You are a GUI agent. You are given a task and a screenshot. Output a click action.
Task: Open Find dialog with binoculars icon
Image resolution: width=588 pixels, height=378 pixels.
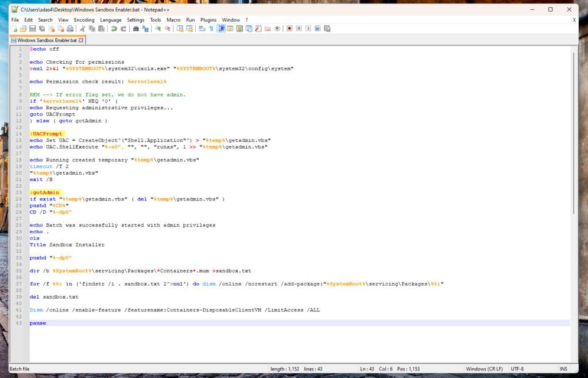(136, 29)
